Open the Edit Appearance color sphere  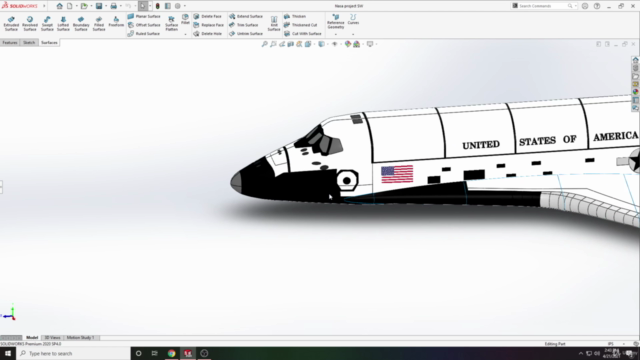click(347, 44)
